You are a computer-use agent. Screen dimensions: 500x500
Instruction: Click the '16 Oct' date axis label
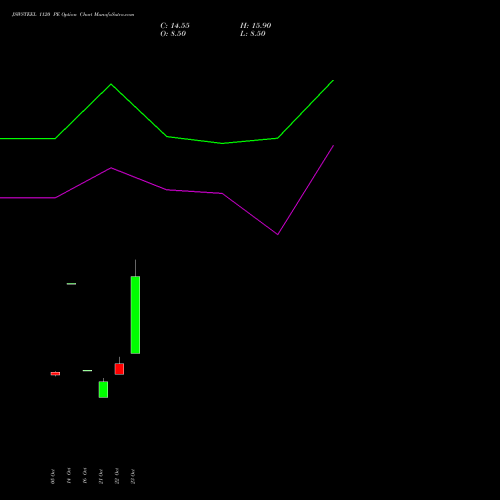85,476
